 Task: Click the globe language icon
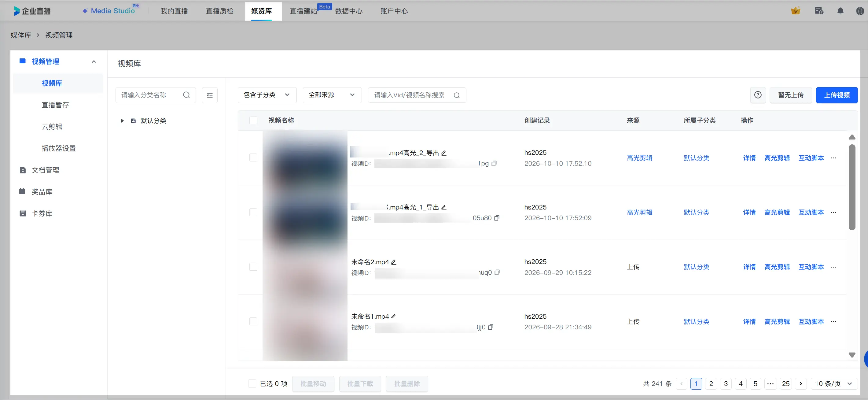(x=860, y=11)
